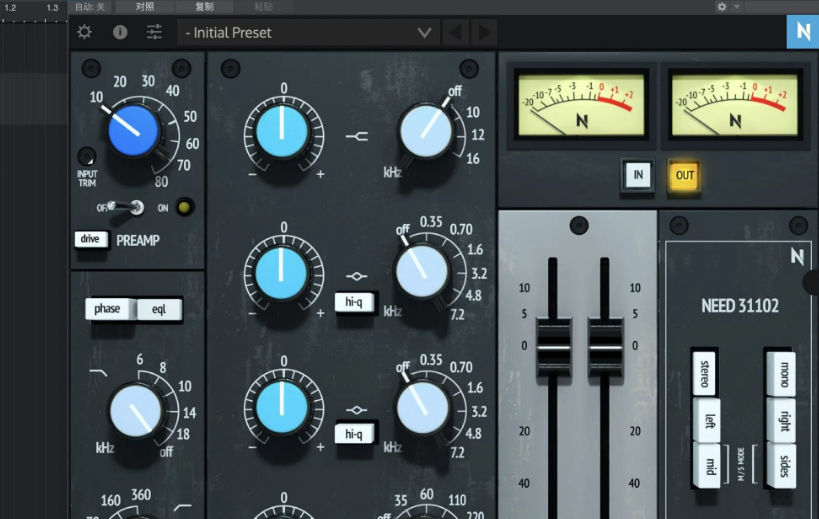Toggle the phase button
The image size is (819, 519).
[x=108, y=309]
